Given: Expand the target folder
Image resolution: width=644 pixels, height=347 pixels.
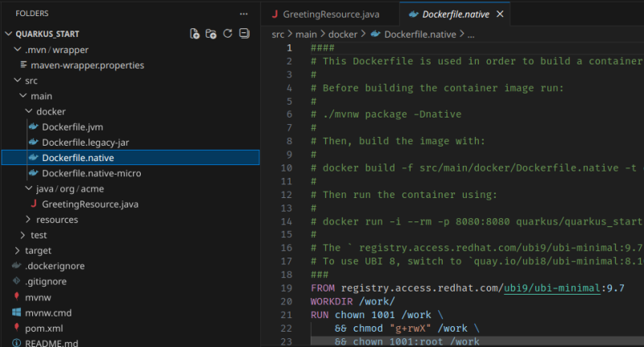Looking at the screenshot, I should click(38, 250).
